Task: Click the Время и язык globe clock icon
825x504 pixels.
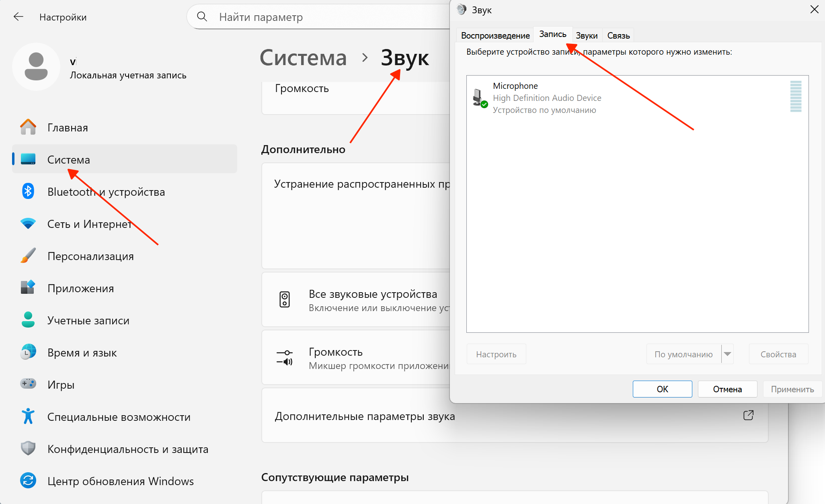Action: point(28,352)
